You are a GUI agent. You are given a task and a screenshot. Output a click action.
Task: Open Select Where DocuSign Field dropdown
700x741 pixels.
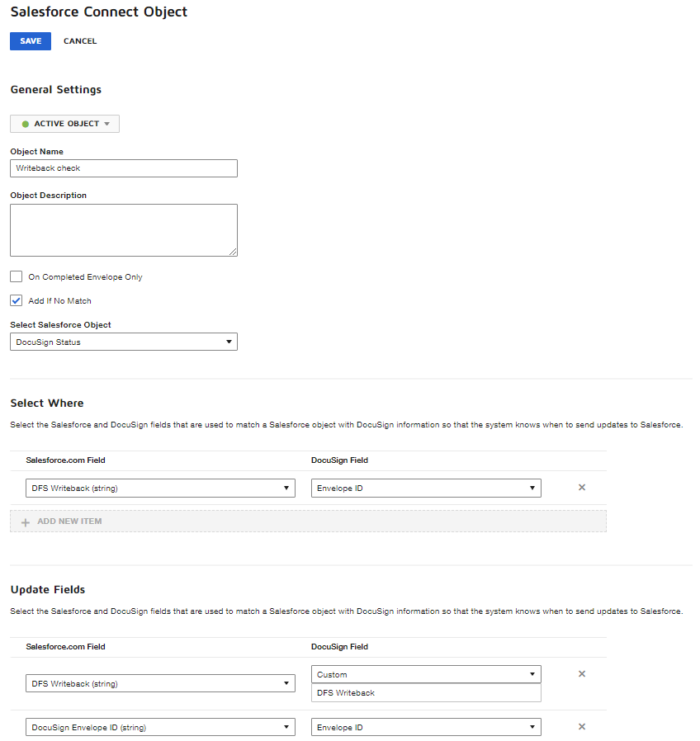[x=426, y=488]
